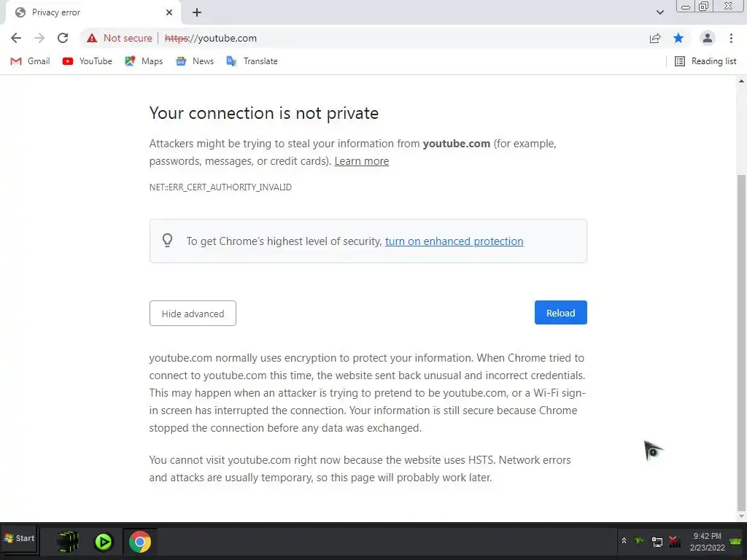Open the profile avatar icon
Viewport: 747px width, 560px height.
click(707, 38)
